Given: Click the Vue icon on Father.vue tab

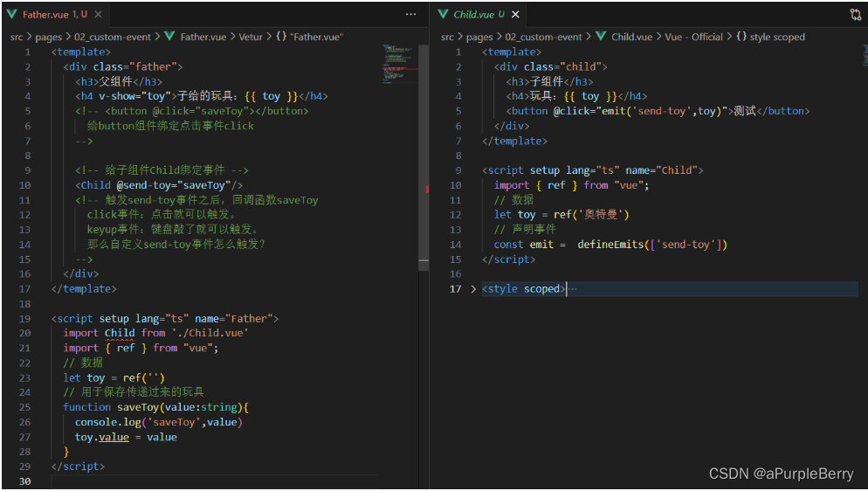Looking at the screenshot, I should pyautogui.click(x=11, y=14).
